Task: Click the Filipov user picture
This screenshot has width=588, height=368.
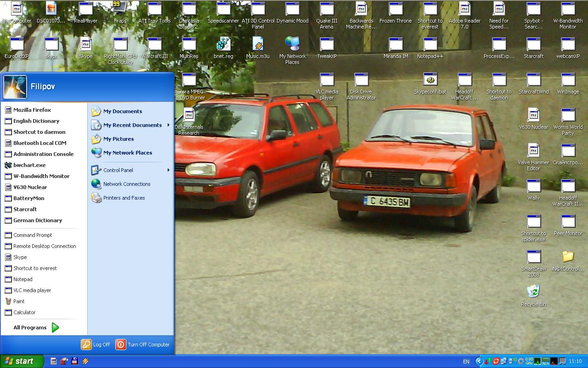Action: 15,87
